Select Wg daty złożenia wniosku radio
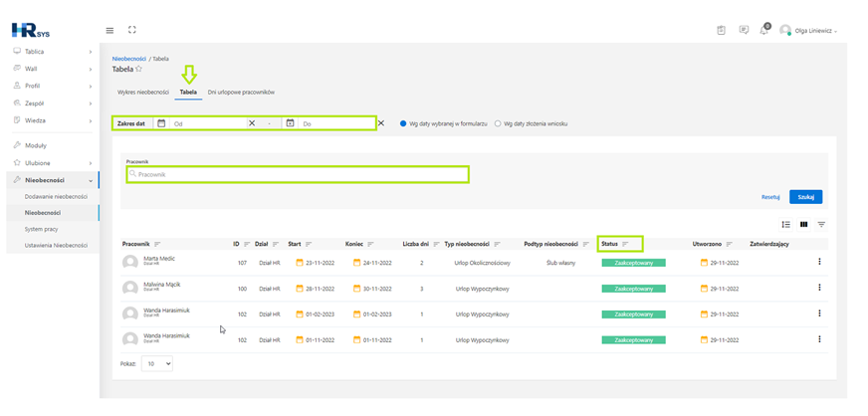868x416 pixels. (x=498, y=124)
